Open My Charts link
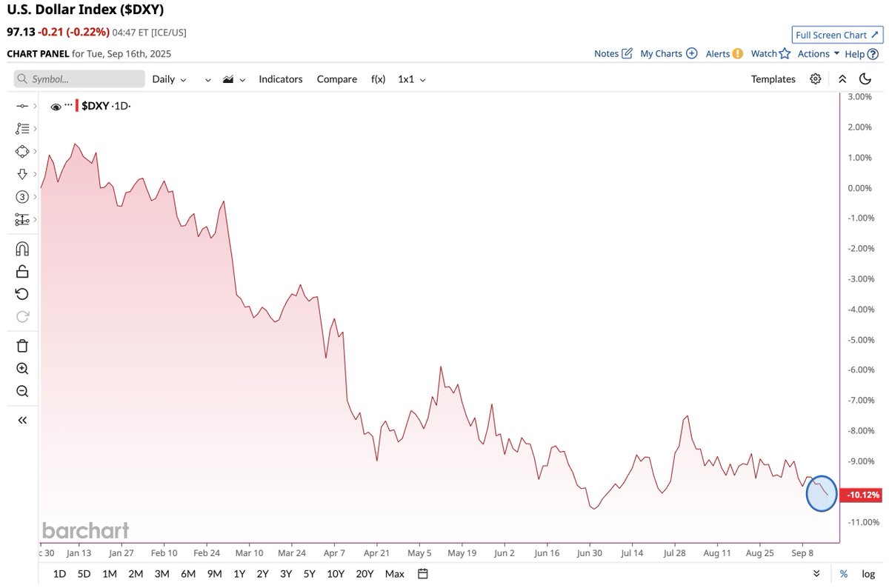This screenshot has height=588, width=889. [662, 53]
